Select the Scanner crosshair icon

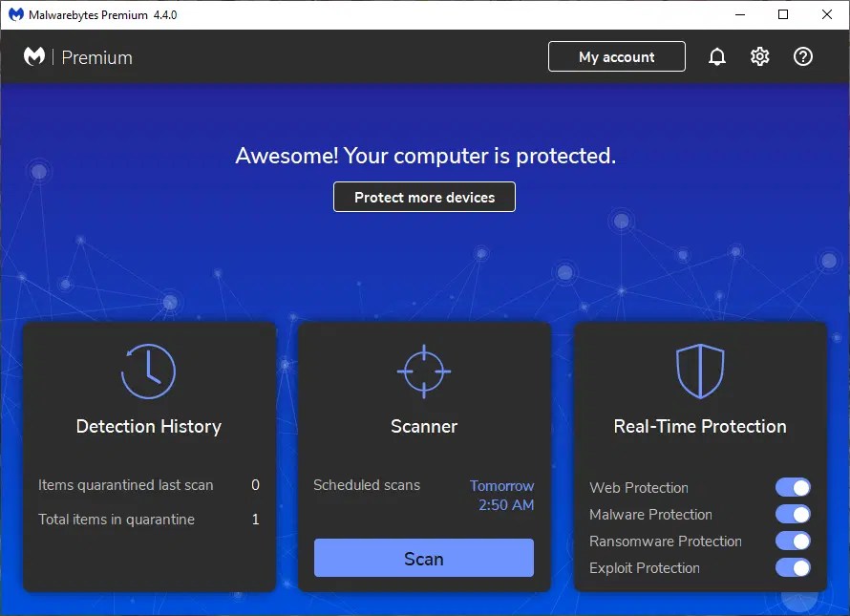point(424,371)
